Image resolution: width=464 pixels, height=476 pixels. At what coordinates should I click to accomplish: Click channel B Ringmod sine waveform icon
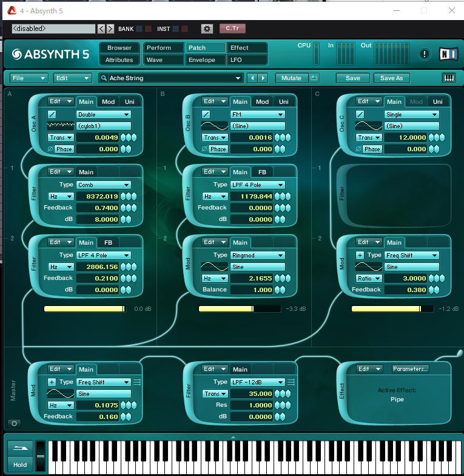(215, 267)
